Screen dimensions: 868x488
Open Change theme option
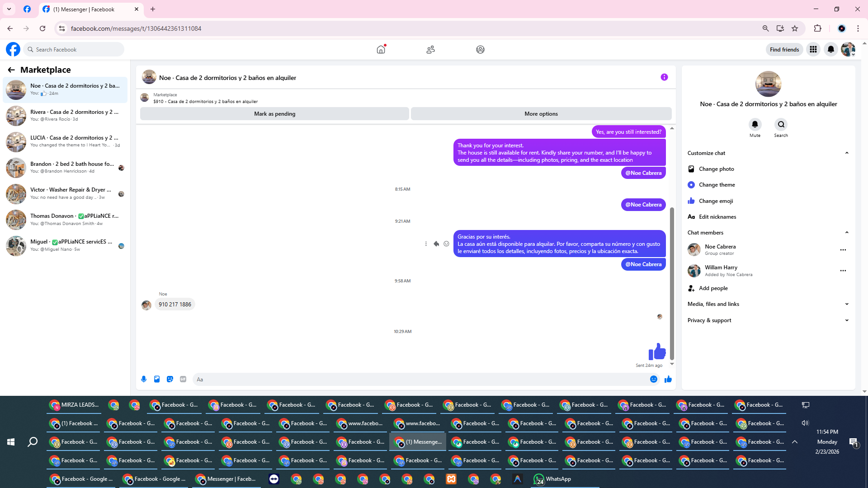(x=717, y=185)
